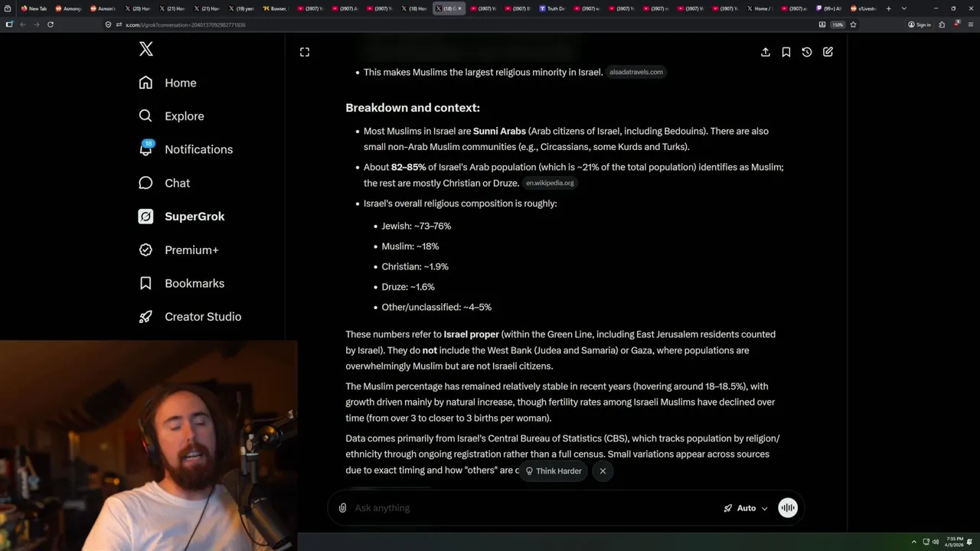Click the Think Harder button
The height and width of the screenshot is (551, 980).
pyautogui.click(x=553, y=471)
